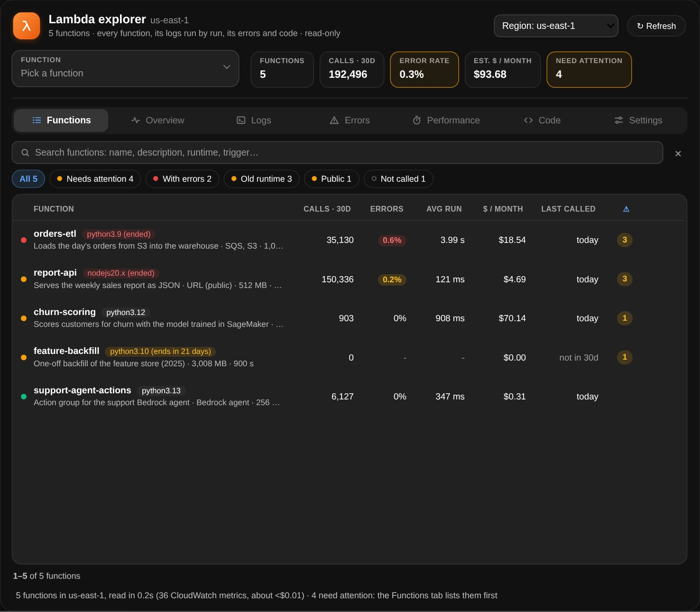
Task: Open the Pick a function selector
Action: coord(125,69)
